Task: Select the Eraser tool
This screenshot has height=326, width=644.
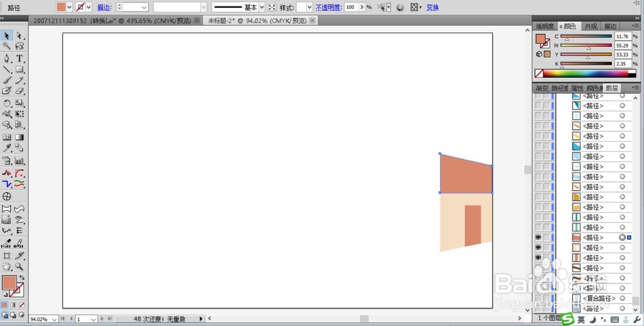Action: [19, 90]
